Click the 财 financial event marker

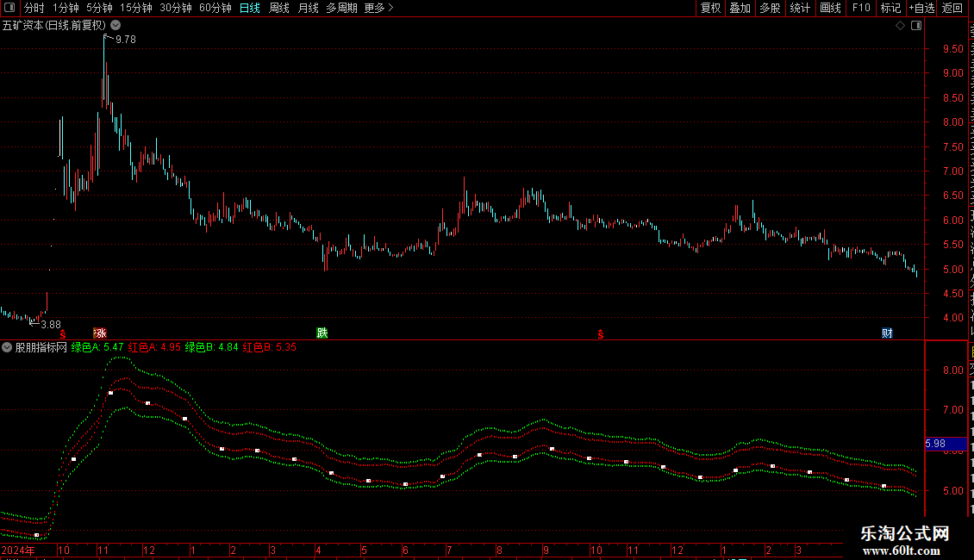[887, 333]
